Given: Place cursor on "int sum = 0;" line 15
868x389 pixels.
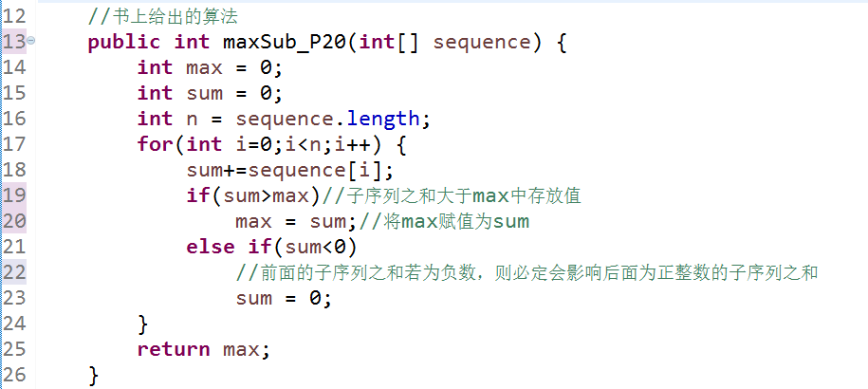Looking at the screenshot, I should click(210, 94).
